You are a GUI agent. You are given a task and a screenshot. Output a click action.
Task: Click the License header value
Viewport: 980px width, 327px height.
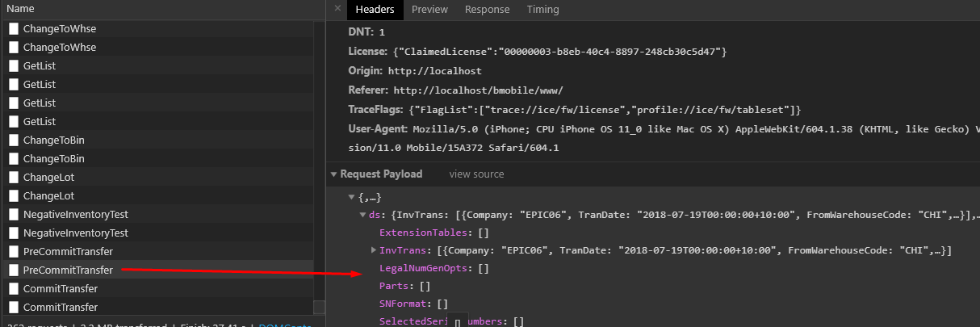[560, 52]
